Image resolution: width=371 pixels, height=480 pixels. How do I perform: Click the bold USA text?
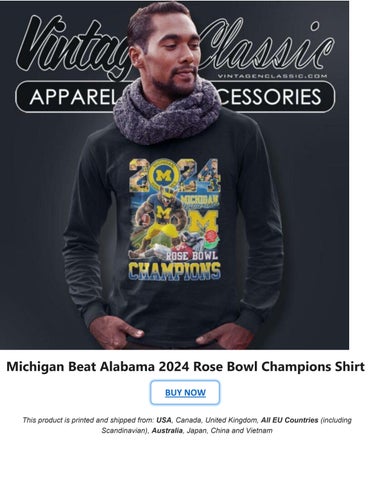pos(164,420)
